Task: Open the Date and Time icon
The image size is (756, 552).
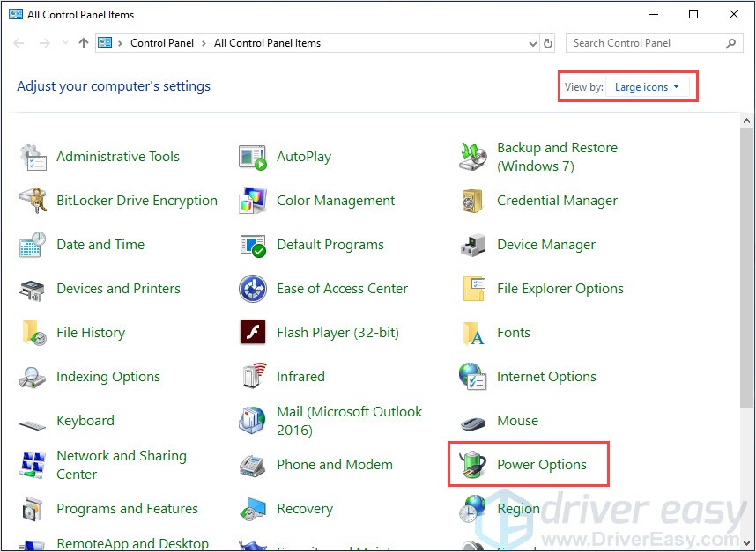Action: click(x=33, y=245)
